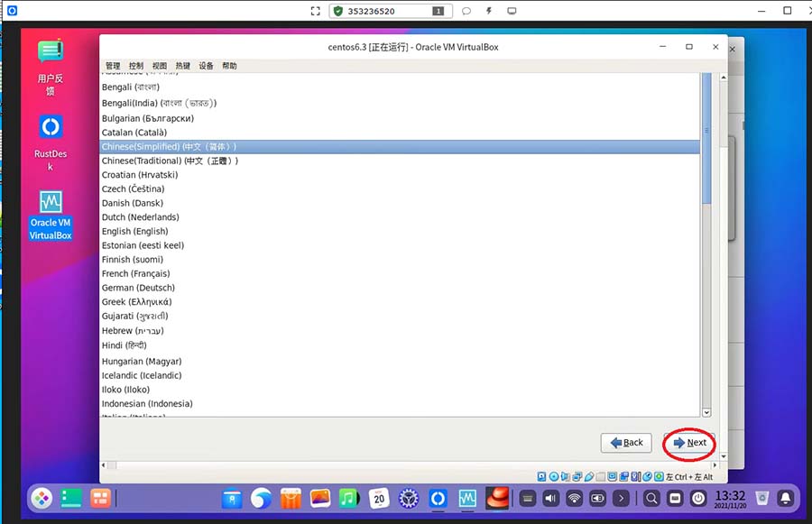This screenshot has width=812, height=524.
Task: Open the control center gear dock icon
Action: 409,499
